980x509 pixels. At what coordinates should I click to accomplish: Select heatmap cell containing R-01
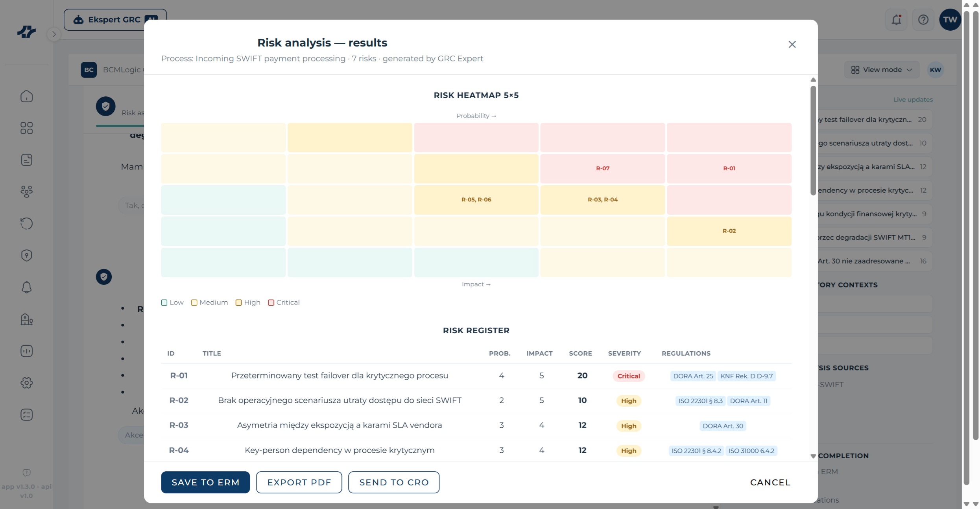click(x=729, y=168)
